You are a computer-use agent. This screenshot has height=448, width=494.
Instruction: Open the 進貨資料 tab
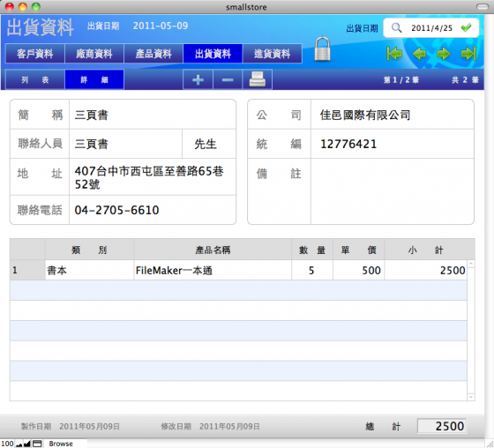[273, 54]
